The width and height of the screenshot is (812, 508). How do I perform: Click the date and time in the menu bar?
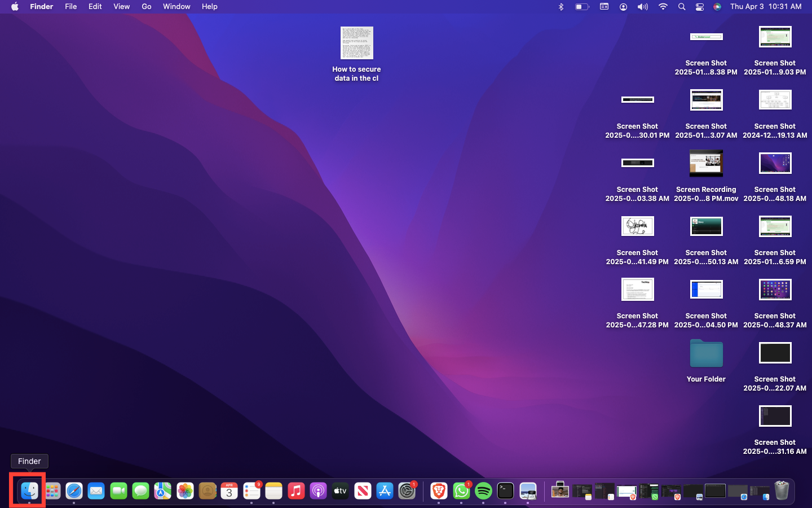tap(765, 7)
